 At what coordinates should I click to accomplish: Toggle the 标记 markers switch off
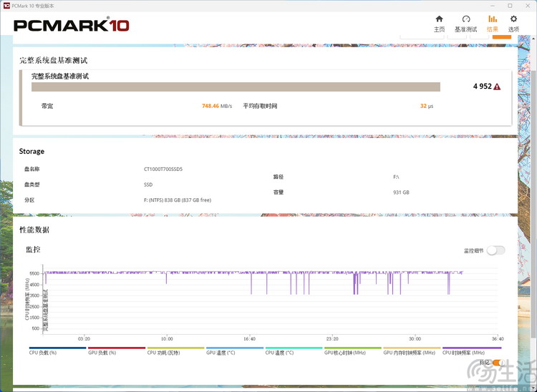click(497, 363)
